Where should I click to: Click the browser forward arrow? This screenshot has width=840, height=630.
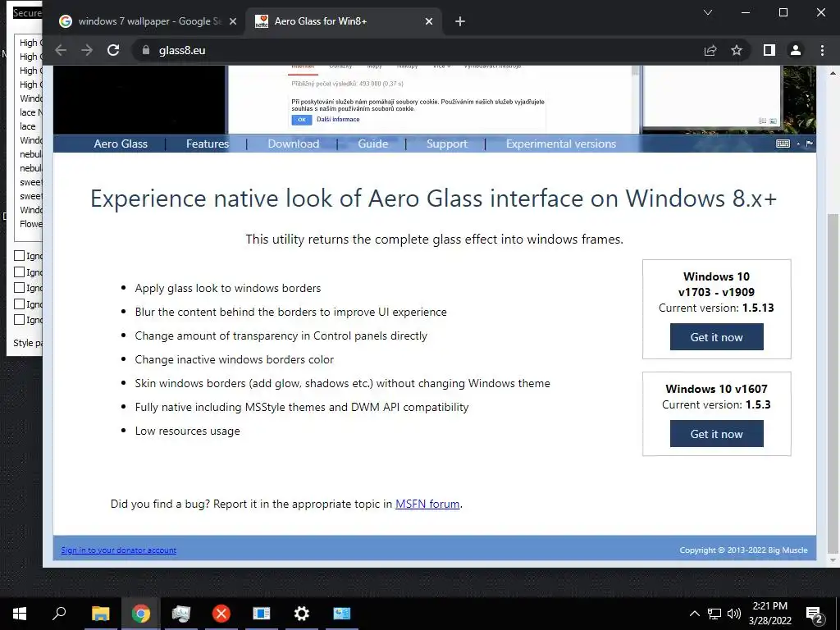point(87,50)
